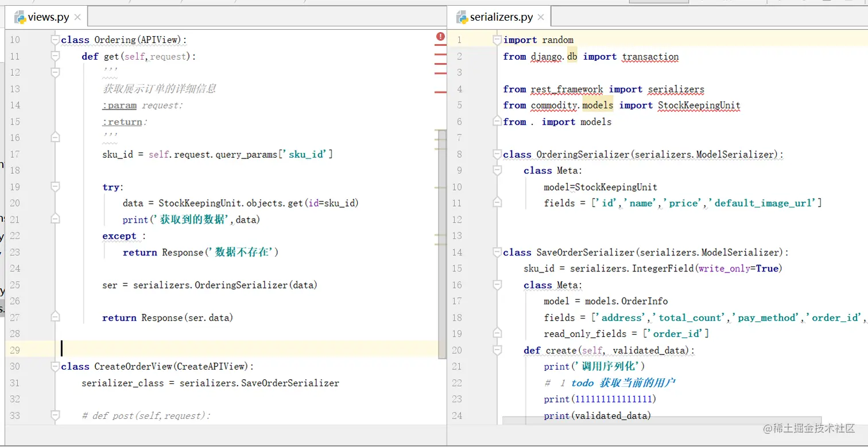Collapse class SaveOrderSerializer at line 14

[x=497, y=252]
